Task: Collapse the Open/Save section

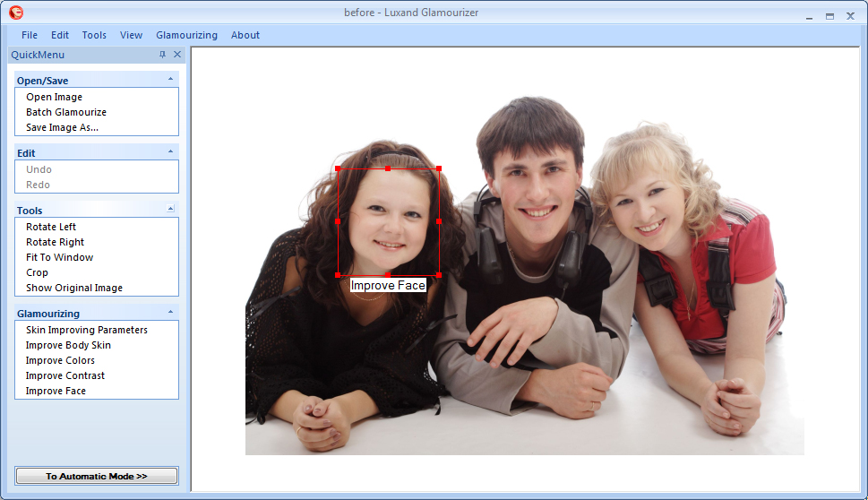Action: point(170,79)
